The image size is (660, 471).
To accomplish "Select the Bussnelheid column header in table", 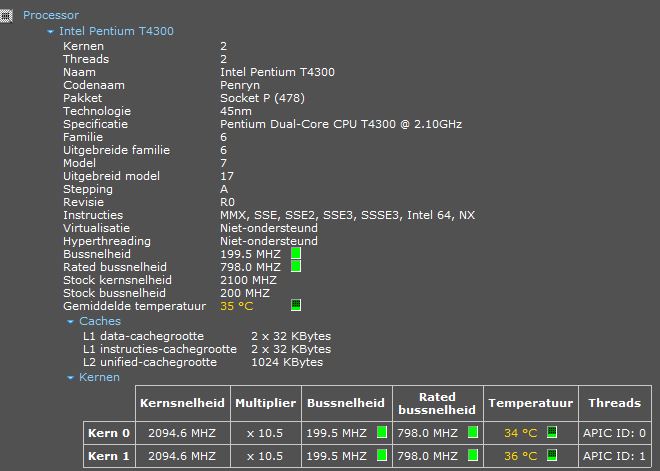I will point(346,403).
